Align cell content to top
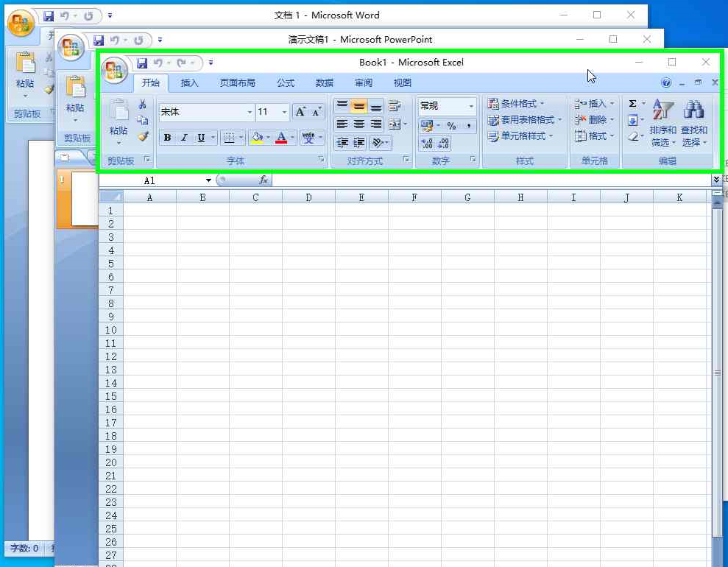728x567 pixels. (342, 106)
